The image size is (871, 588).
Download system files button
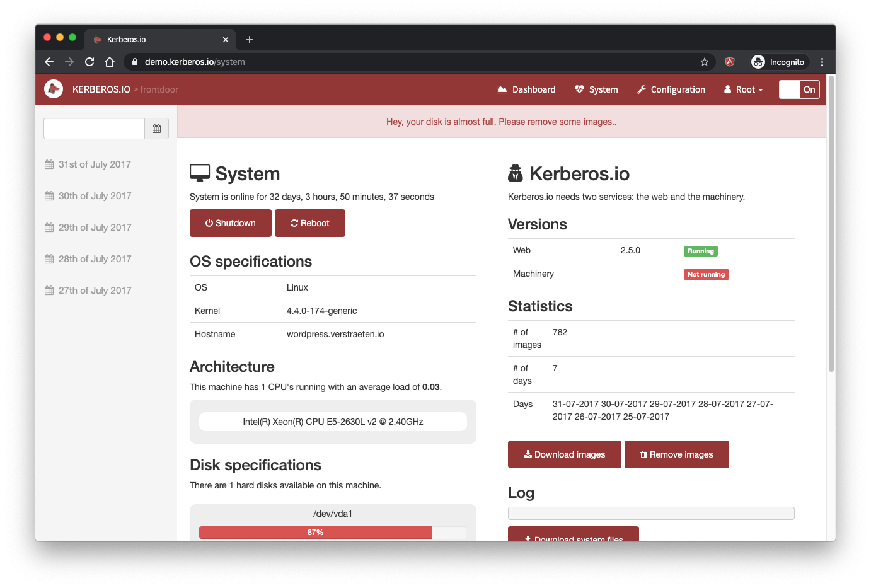(574, 534)
